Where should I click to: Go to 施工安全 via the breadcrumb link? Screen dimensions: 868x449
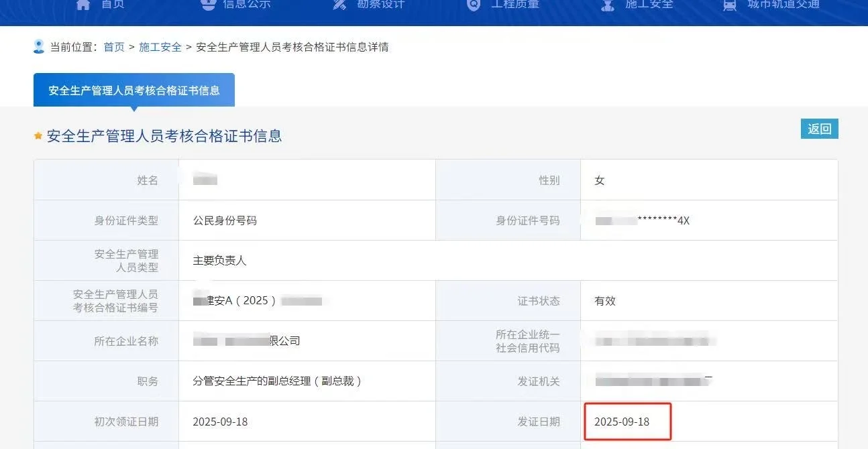point(160,47)
